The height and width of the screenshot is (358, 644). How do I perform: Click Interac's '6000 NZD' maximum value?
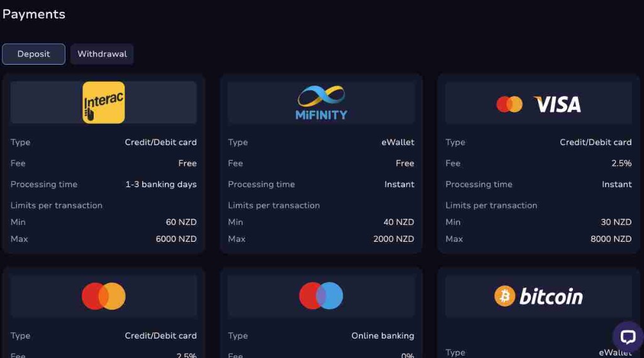(x=176, y=239)
